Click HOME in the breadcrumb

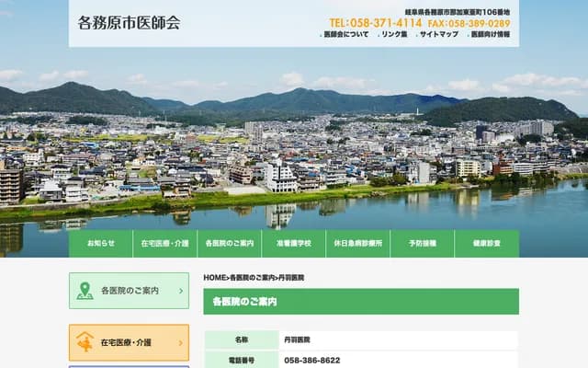[214, 278]
